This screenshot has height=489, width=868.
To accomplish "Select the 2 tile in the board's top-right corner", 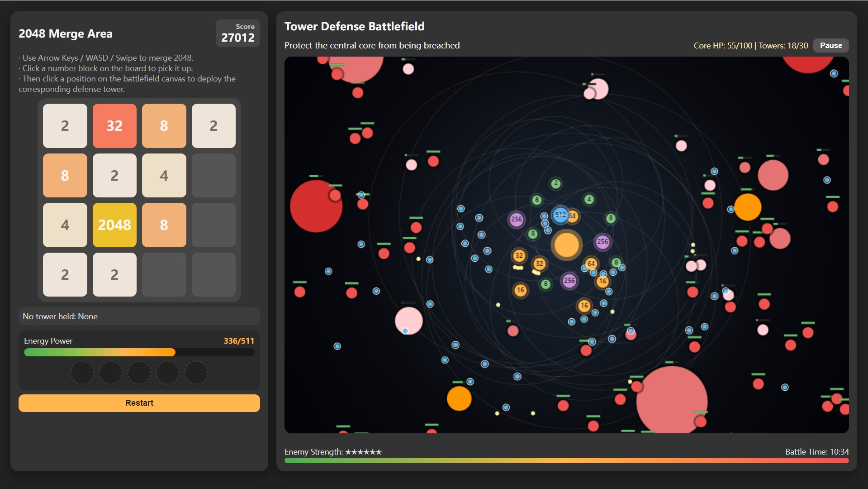I will (213, 126).
